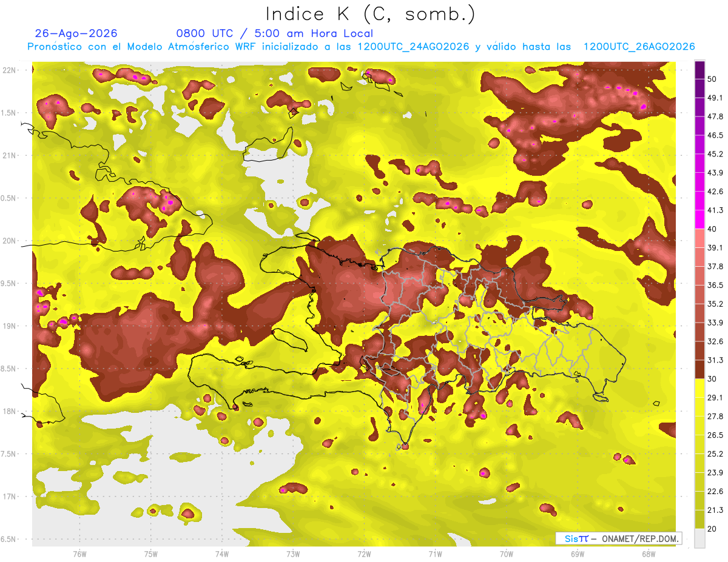Image resolution: width=728 pixels, height=562 pixels.
Task: Click the legend value "36.5"
Action: (x=716, y=285)
